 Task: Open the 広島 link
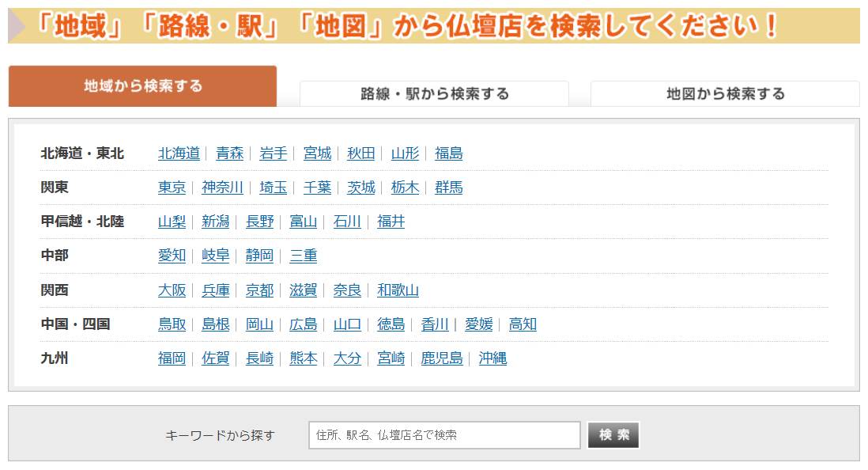(303, 324)
